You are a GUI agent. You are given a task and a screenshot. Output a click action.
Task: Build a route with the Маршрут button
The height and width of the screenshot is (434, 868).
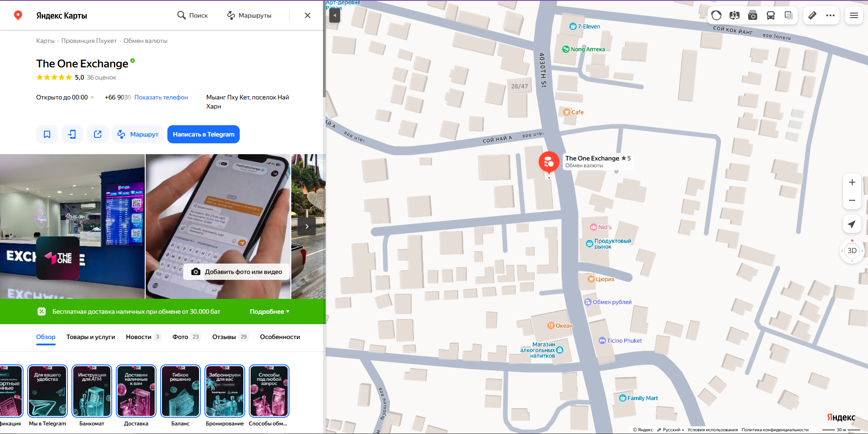point(138,134)
